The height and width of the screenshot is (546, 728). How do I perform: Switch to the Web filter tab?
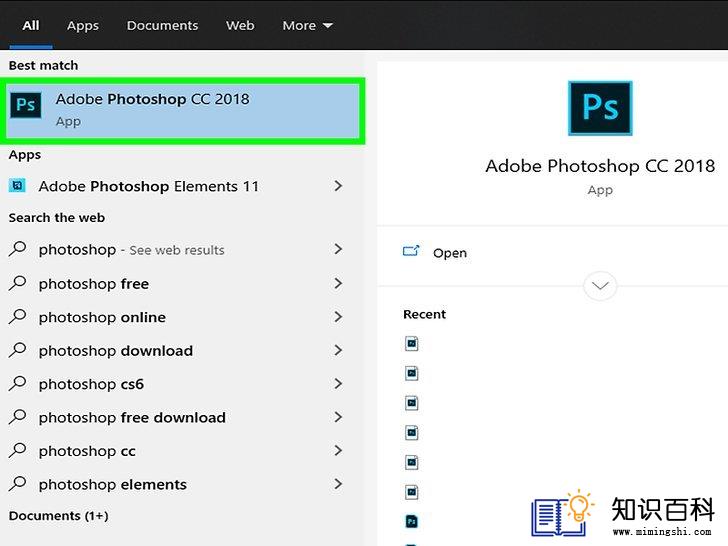[x=240, y=25]
